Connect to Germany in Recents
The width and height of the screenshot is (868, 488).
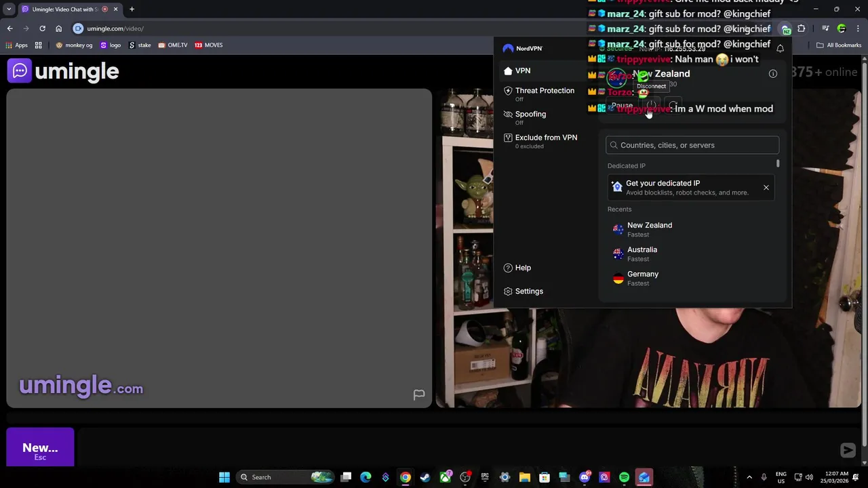click(x=691, y=279)
